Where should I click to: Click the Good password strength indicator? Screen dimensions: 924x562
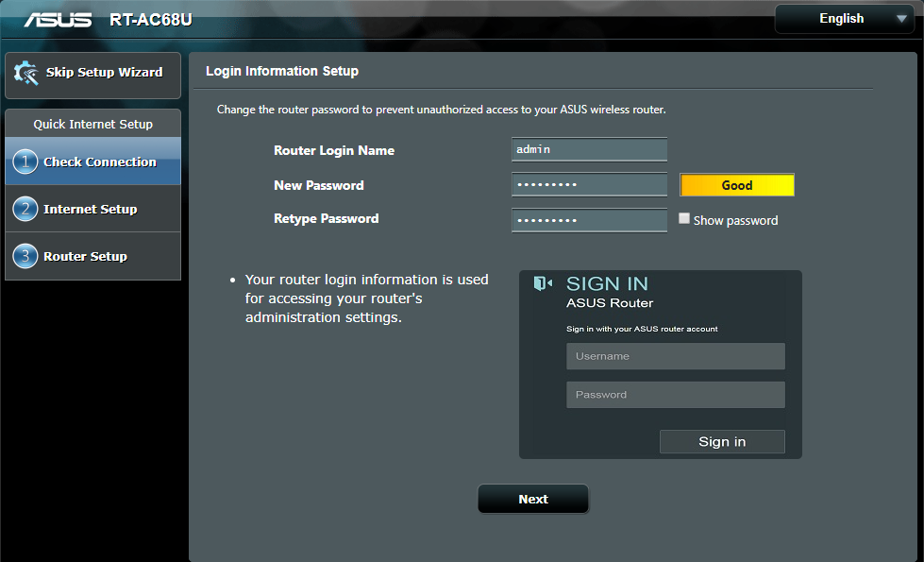(736, 185)
